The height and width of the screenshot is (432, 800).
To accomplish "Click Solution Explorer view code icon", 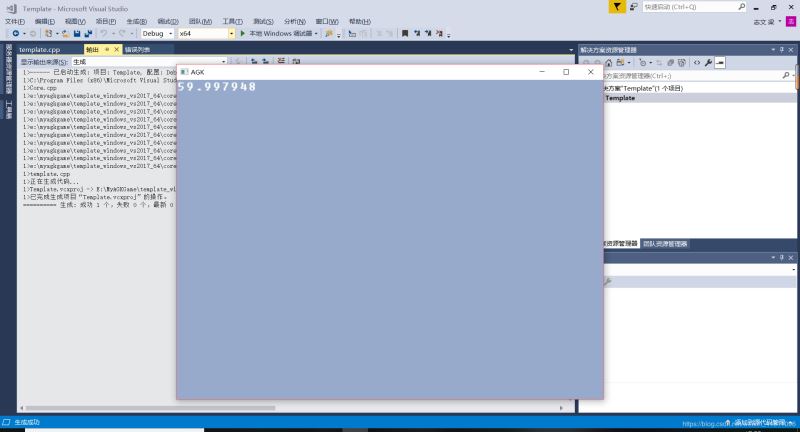I will pyautogui.click(x=696, y=63).
